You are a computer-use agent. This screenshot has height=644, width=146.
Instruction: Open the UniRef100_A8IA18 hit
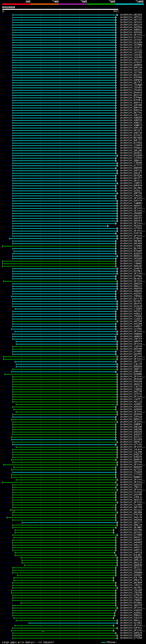point(131,15)
